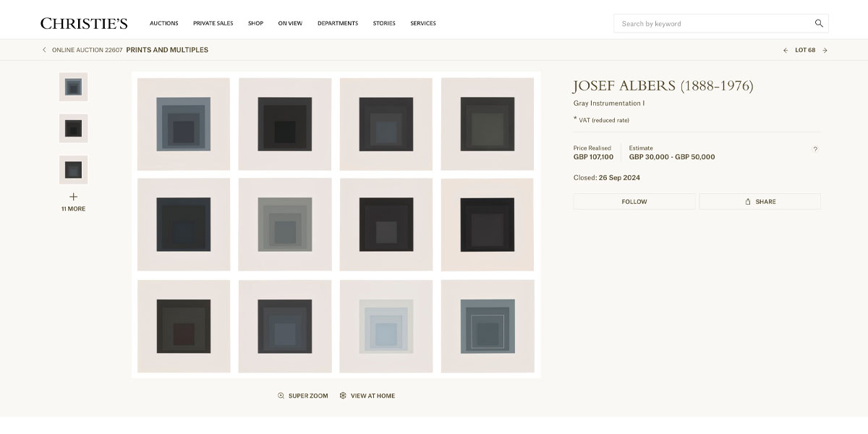This screenshot has height=434, width=868.
Task: Open the ON VIEW menu item
Action: 290,23
